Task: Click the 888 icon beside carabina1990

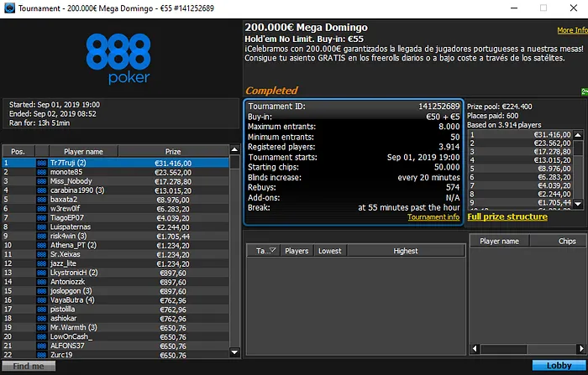Action: click(42, 190)
